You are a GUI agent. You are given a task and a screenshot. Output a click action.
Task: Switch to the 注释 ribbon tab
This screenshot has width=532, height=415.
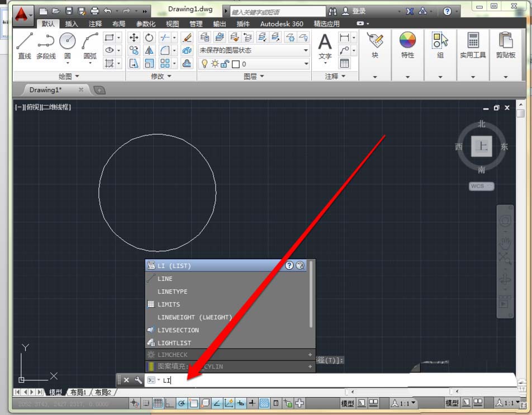[95, 24]
